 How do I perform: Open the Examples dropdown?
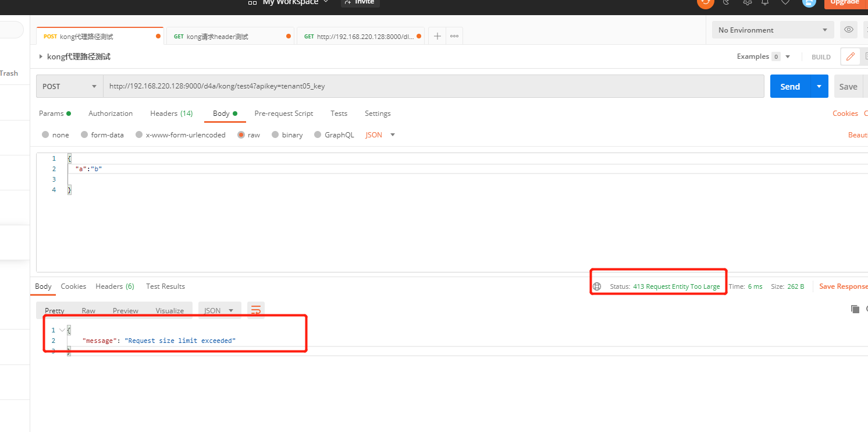(763, 56)
